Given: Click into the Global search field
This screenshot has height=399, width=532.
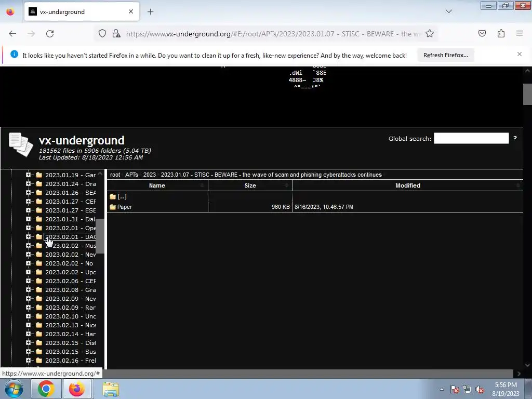Looking at the screenshot, I should pyautogui.click(x=471, y=138).
